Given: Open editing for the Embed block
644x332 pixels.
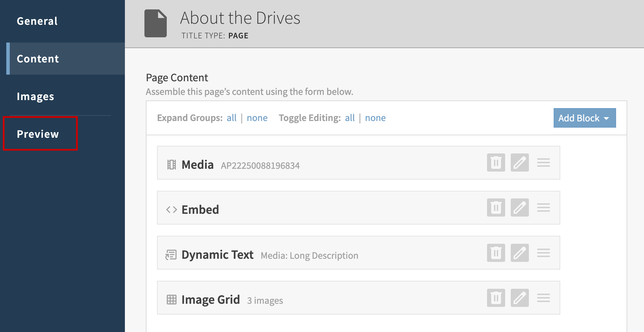Looking at the screenshot, I should [519, 207].
